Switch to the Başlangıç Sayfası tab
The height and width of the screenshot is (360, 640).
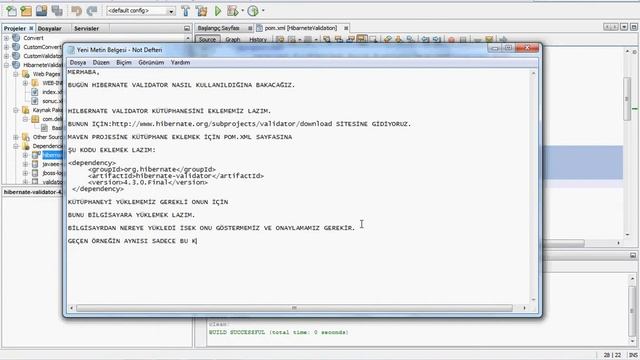click(219, 28)
